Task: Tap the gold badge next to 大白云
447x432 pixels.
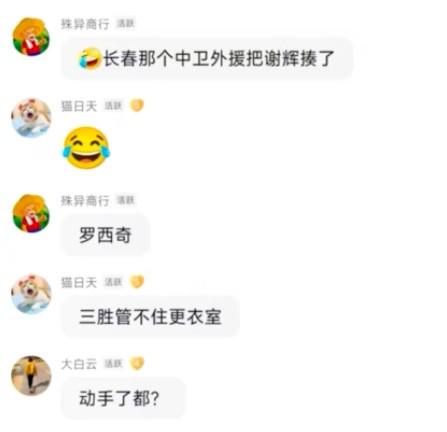Action: coord(137,363)
